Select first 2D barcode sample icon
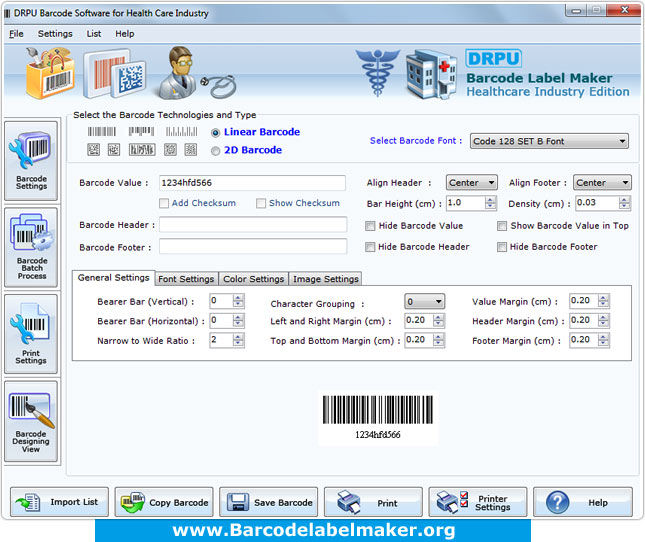 pyautogui.click(x=93, y=150)
